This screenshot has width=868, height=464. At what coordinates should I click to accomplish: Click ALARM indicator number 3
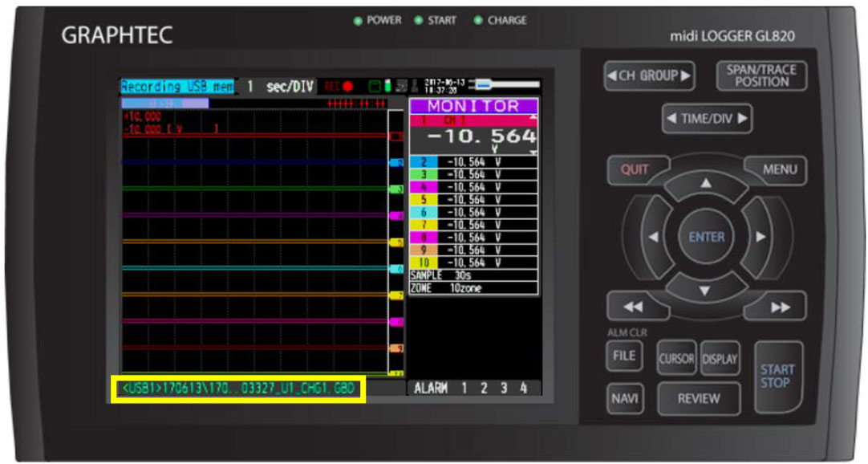pyautogui.click(x=503, y=389)
